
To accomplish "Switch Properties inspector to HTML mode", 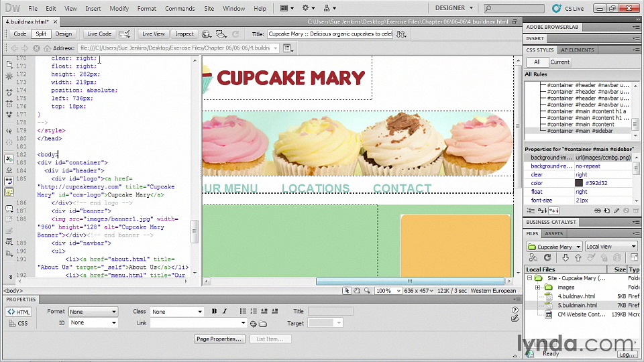I will (19, 312).
